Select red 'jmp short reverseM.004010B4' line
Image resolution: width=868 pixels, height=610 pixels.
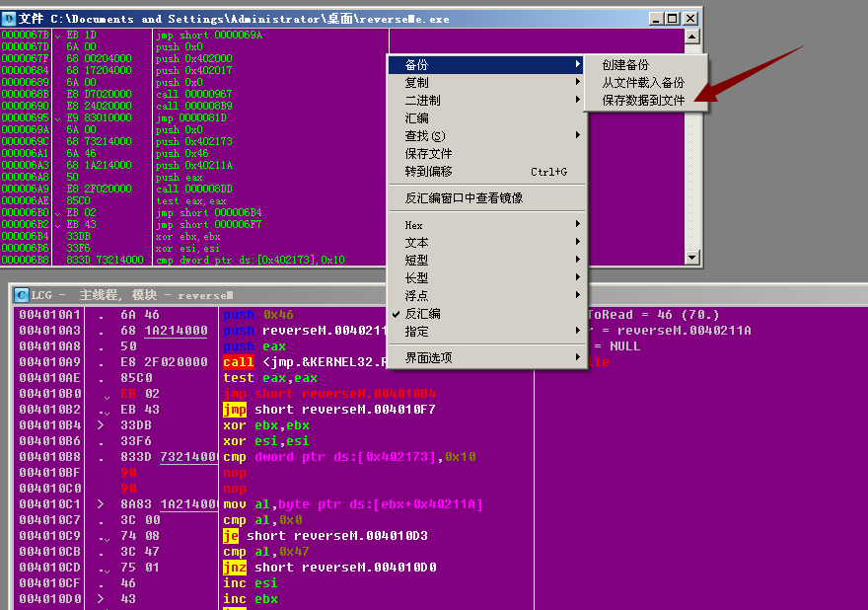[329, 394]
